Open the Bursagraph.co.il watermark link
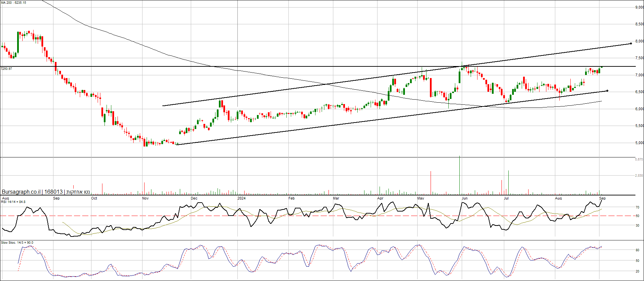Viewport: 644px width, 281px height. click(x=21, y=192)
